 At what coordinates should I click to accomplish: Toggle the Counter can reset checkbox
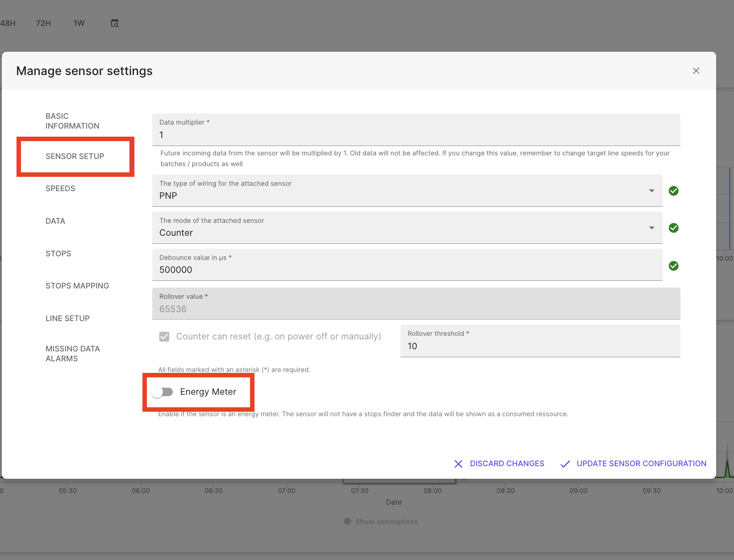[164, 337]
